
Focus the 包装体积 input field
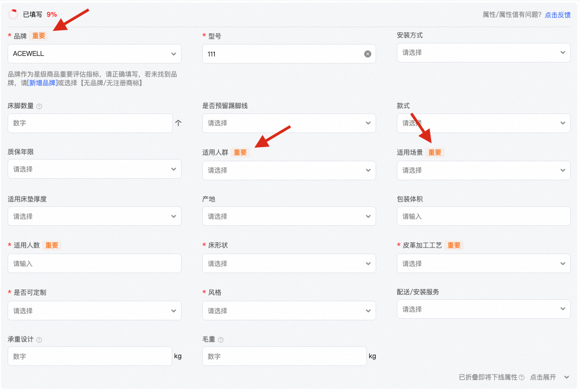click(x=483, y=216)
